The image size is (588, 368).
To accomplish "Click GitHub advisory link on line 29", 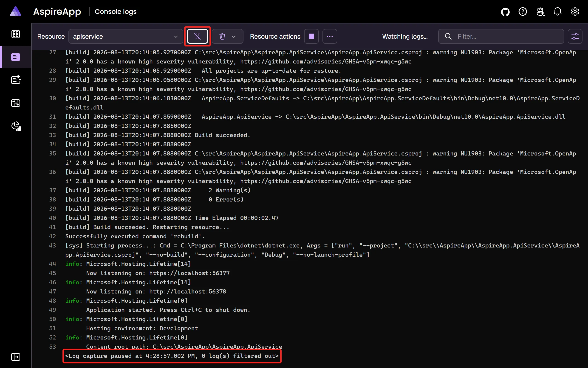I will click(326, 89).
